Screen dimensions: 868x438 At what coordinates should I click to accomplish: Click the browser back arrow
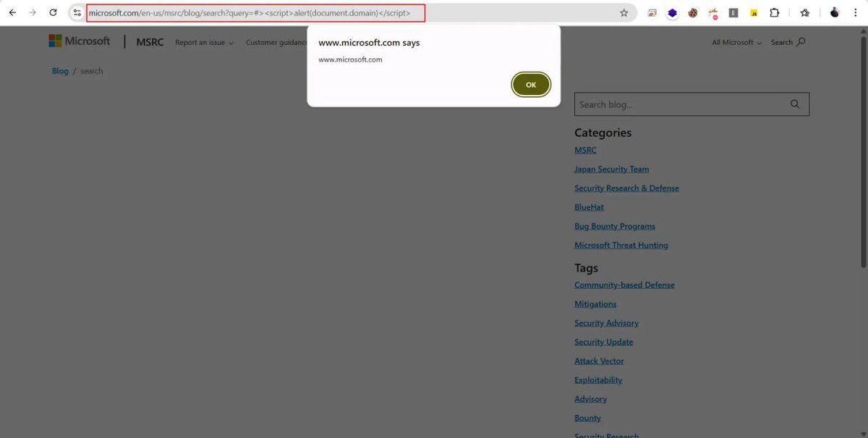tap(12, 12)
